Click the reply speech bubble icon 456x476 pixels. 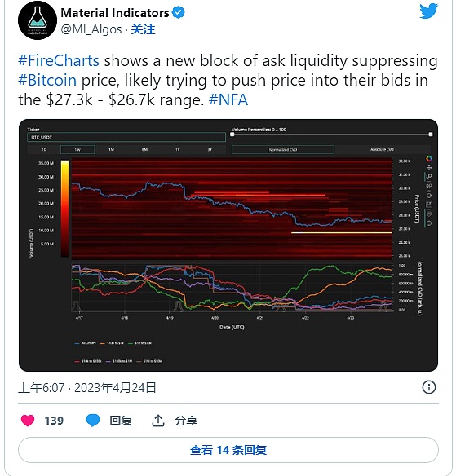pyautogui.click(x=93, y=421)
